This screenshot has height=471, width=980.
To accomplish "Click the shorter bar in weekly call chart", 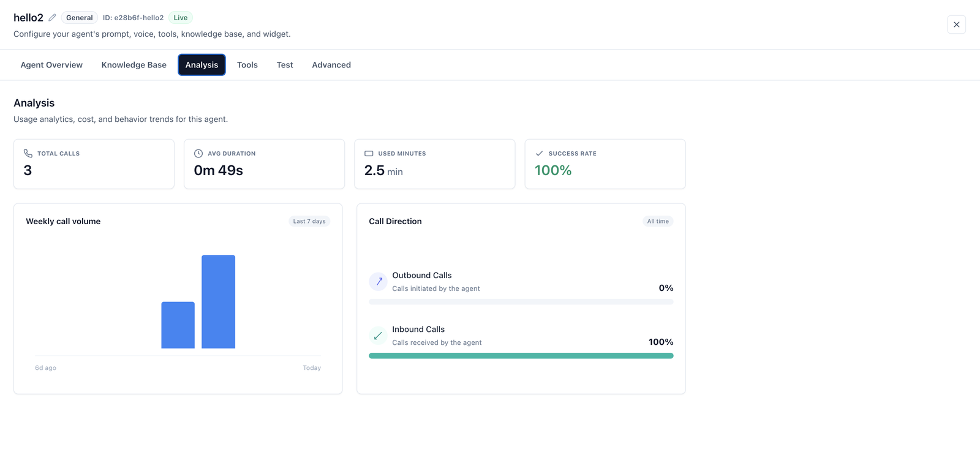I will coord(178,325).
